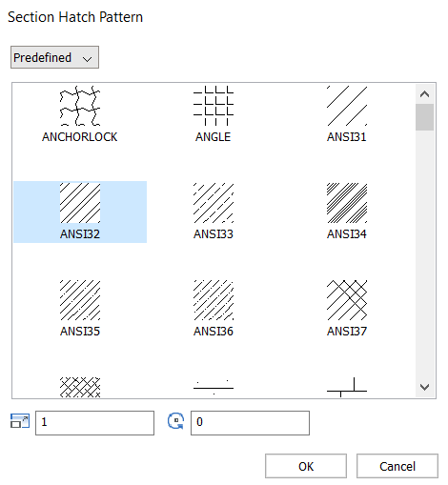Select the ANSI34 dense hatch pattern
This screenshot has height=485, width=448.
(x=347, y=212)
